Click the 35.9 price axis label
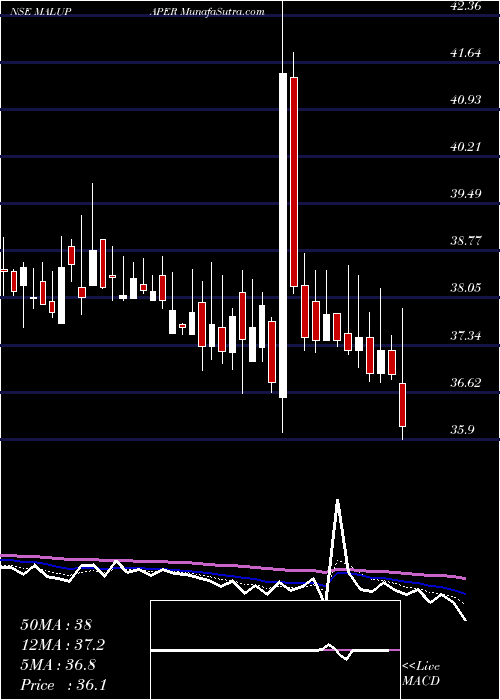500x700 pixels. pyautogui.click(x=462, y=429)
